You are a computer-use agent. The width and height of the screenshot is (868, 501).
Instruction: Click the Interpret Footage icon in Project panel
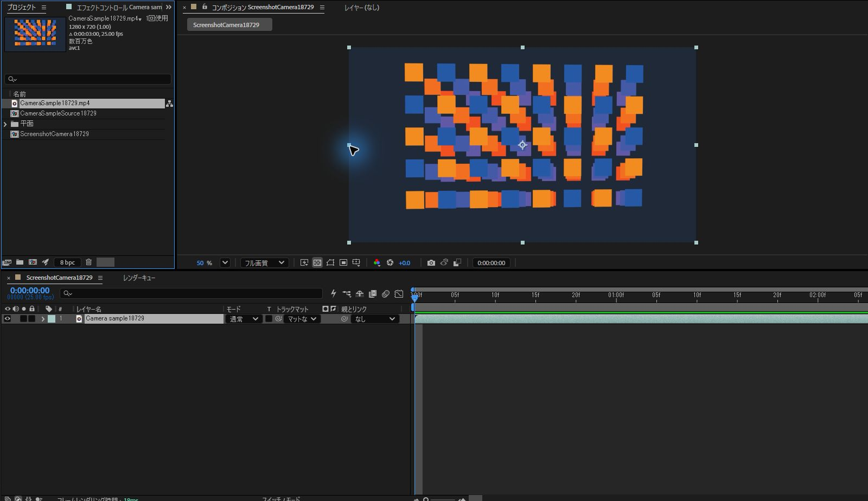pos(7,262)
